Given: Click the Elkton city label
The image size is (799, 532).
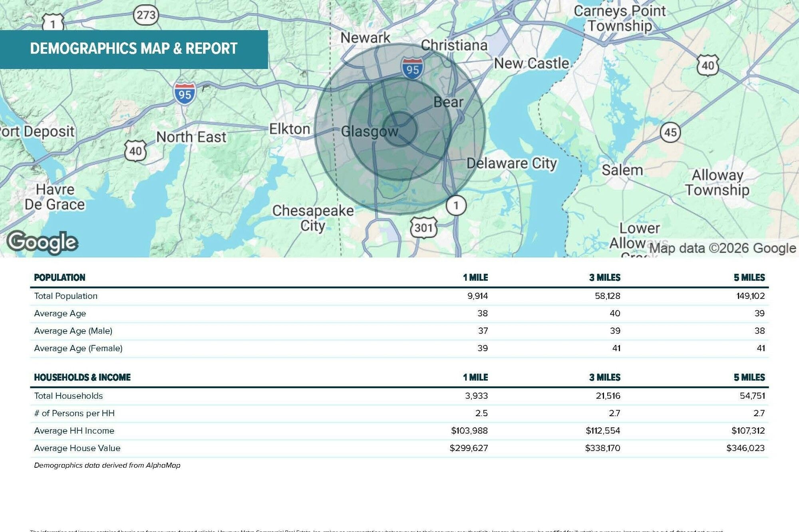Looking at the screenshot, I should point(289,129).
